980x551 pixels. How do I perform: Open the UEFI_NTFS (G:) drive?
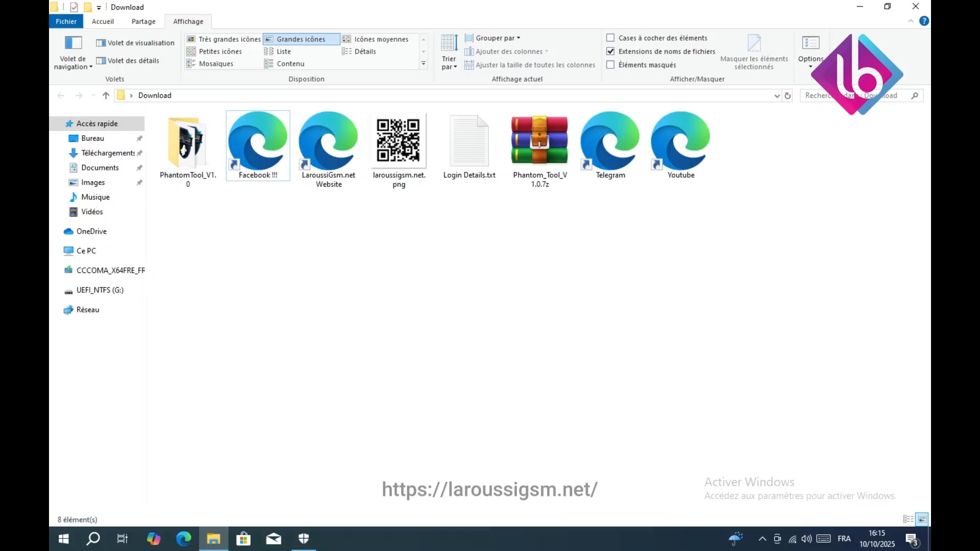coord(100,290)
